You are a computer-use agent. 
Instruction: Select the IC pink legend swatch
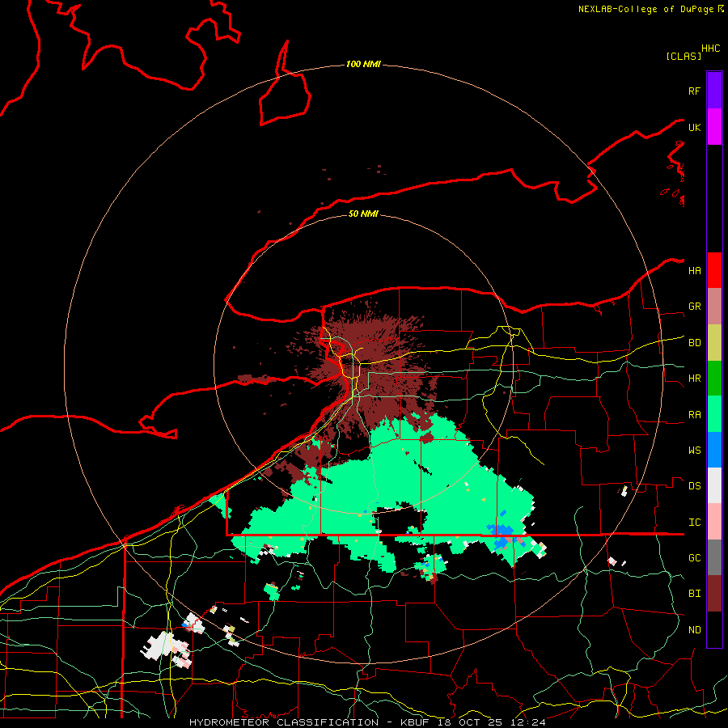coord(714,522)
